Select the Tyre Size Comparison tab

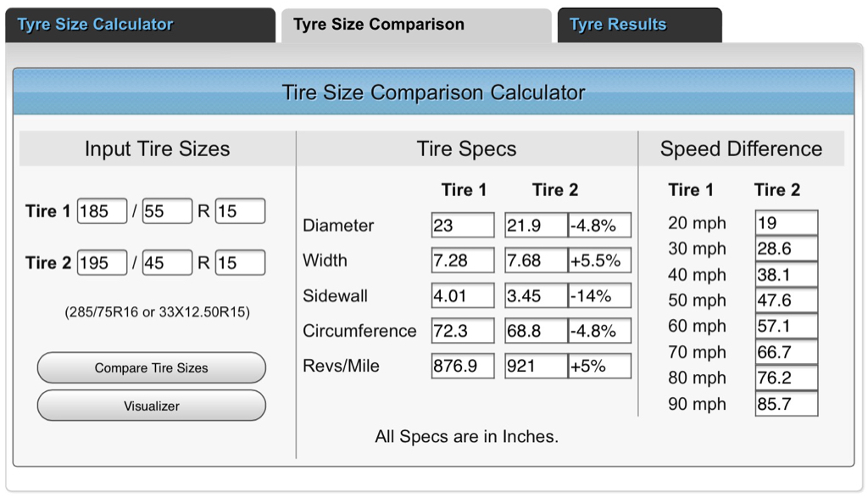click(379, 25)
